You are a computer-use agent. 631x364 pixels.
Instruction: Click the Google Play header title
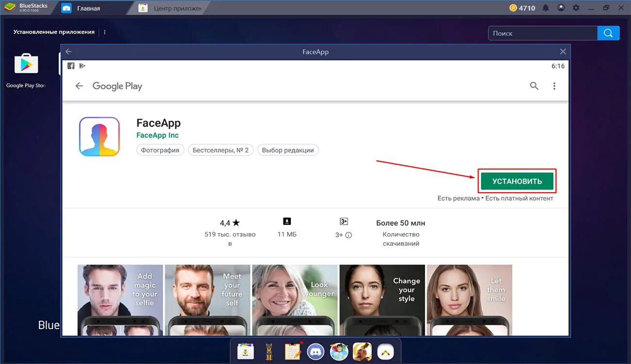117,86
